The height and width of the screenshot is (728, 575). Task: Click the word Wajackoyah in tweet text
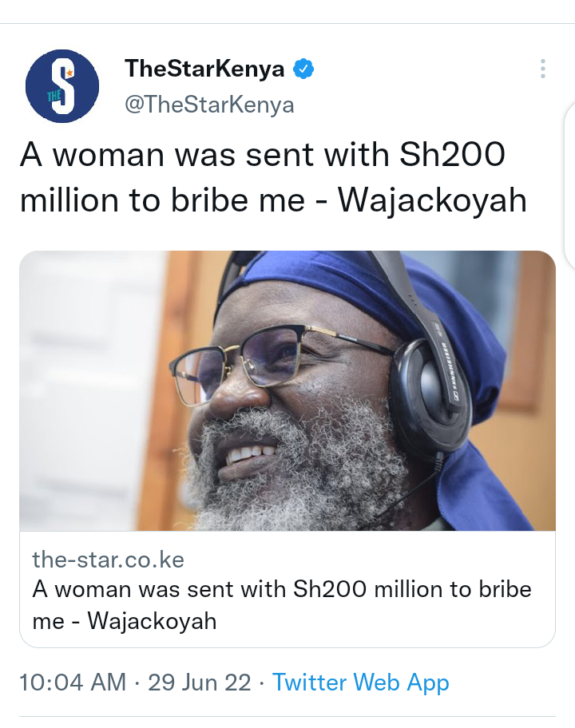432,200
